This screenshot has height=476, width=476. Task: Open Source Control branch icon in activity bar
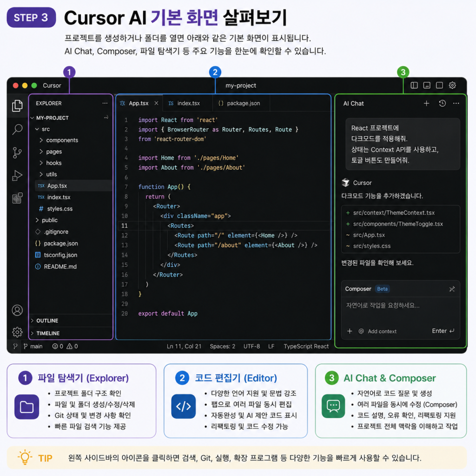click(x=17, y=152)
